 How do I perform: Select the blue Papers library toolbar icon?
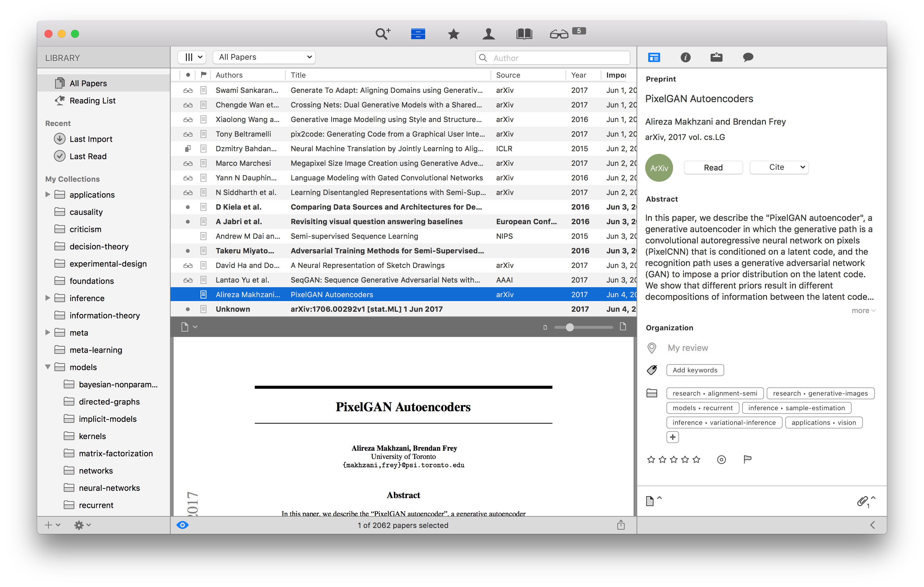pos(418,34)
